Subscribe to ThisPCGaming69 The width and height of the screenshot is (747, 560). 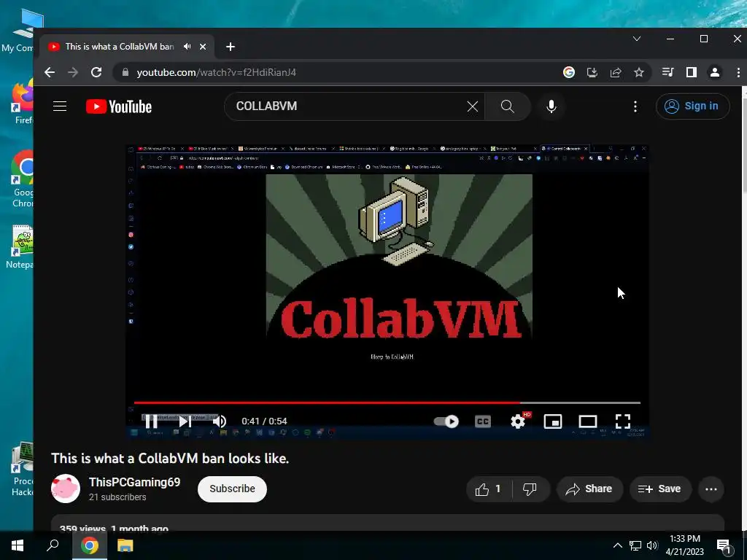232,489
